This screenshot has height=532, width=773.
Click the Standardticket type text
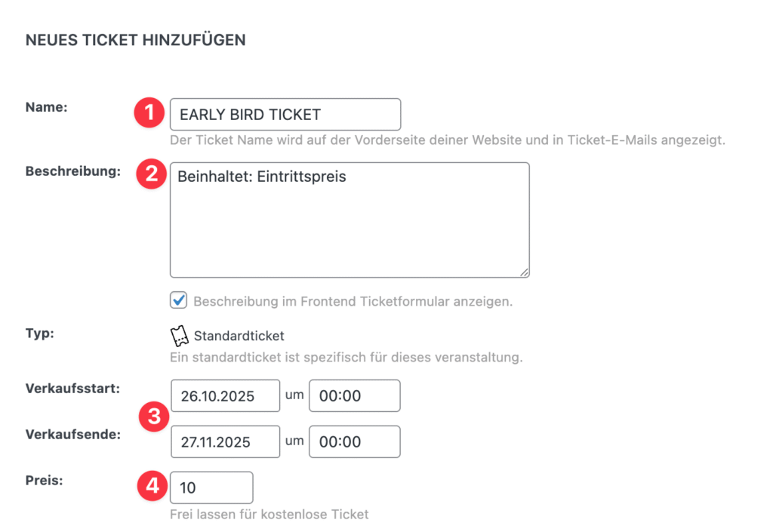pos(239,336)
